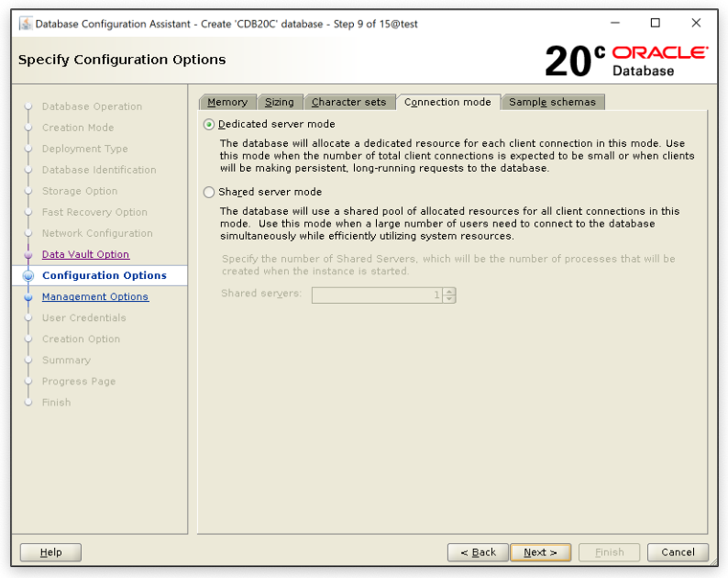Cancel the database creation wizard
The width and height of the screenshot is (728, 578).
pos(678,552)
